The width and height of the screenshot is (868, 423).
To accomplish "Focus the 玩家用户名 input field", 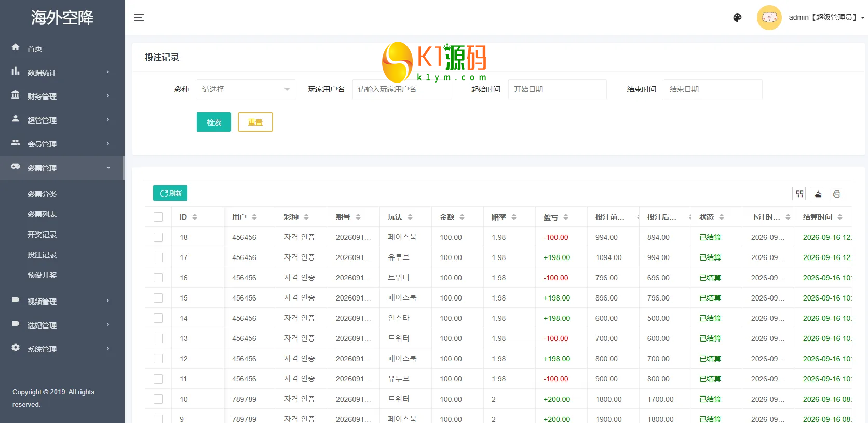I will pos(402,89).
